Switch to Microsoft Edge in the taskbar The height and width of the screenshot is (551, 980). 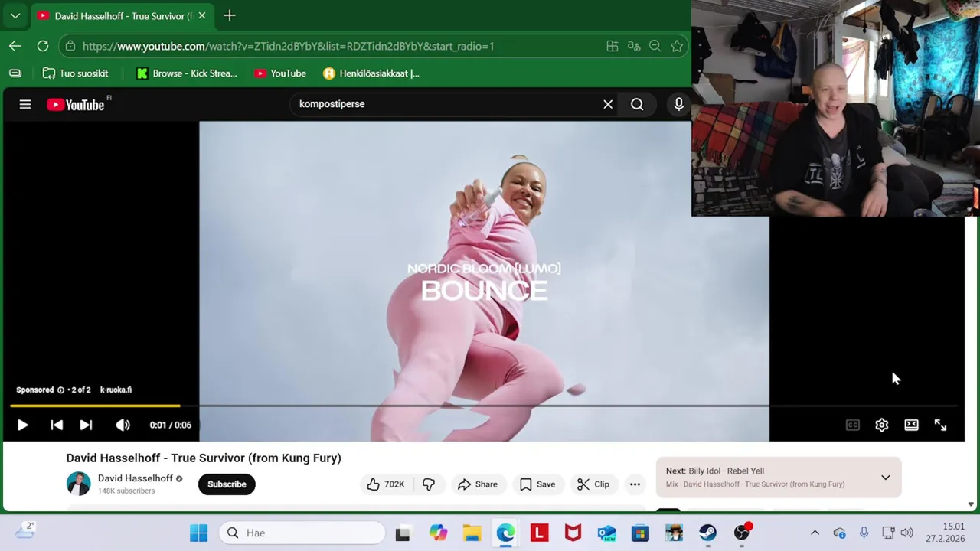(x=505, y=533)
